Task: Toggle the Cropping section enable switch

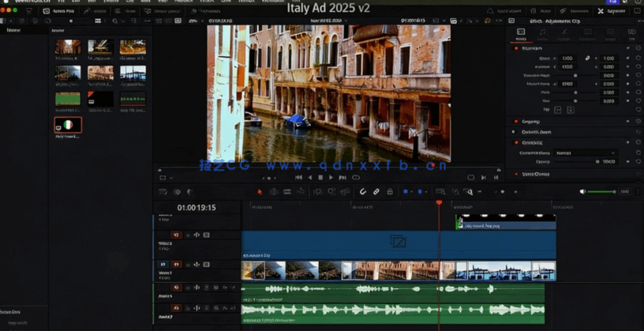Action: [516, 122]
